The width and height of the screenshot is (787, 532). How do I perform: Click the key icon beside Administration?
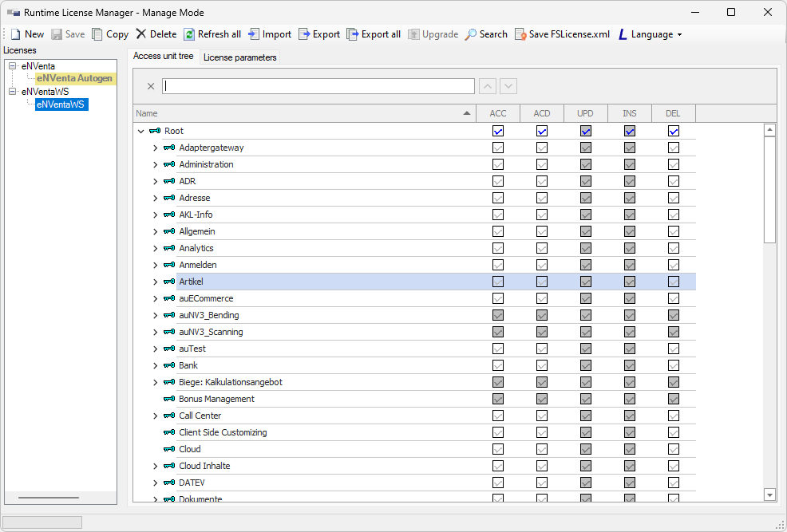point(170,164)
